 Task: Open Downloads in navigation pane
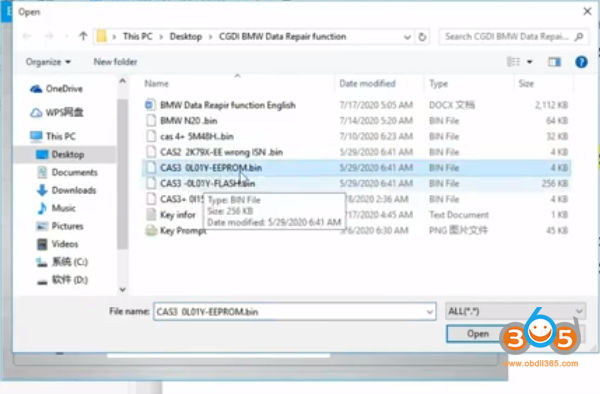click(67, 190)
